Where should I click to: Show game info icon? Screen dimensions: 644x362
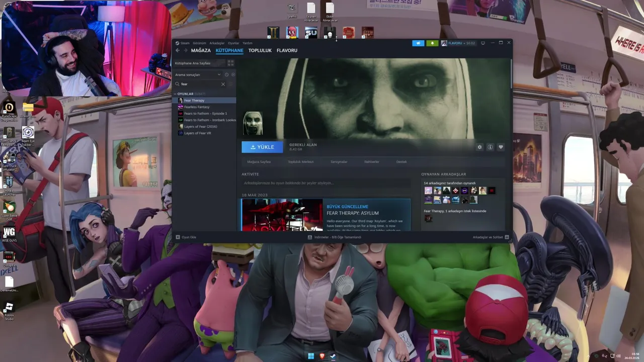pyautogui.click(x=490, y=147)
